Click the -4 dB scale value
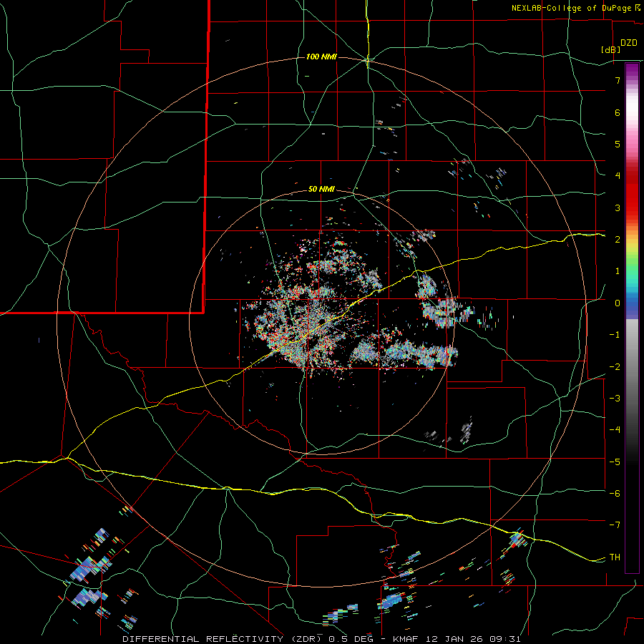 pos(615,429)
